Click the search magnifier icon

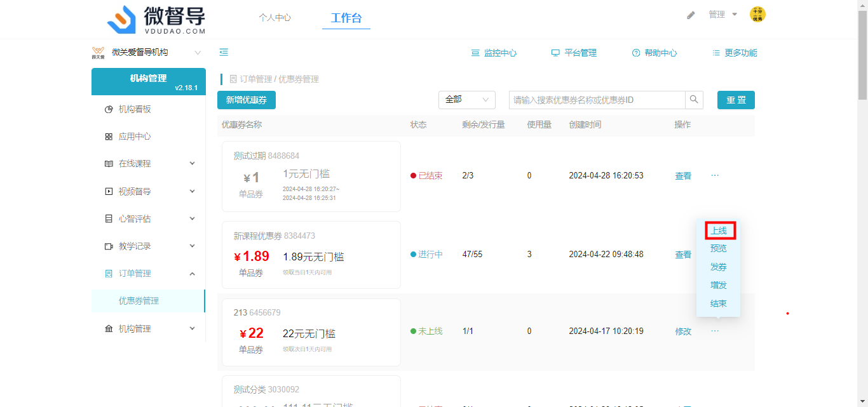coord(694,100)
